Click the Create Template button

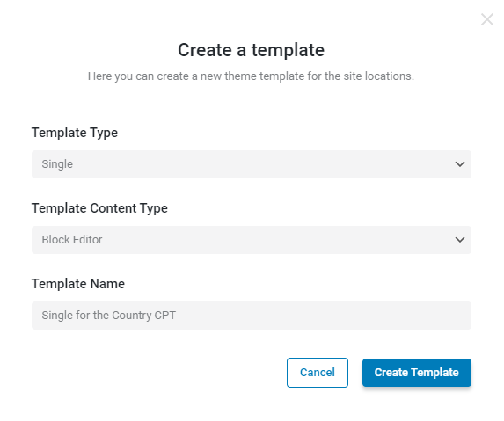click(x=416, y=373)
